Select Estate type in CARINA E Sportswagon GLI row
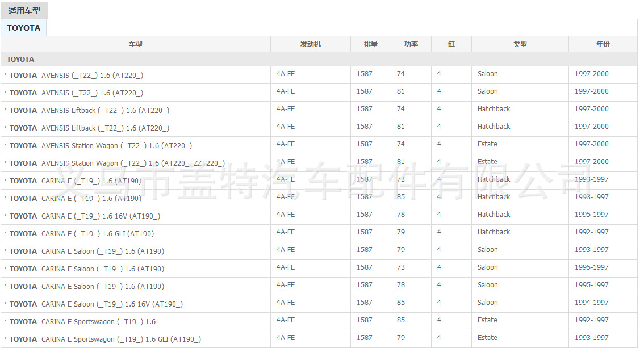Image resolution: width=644 pixels, height=348 pixels. pyautogui.click(x=487, y=338)
